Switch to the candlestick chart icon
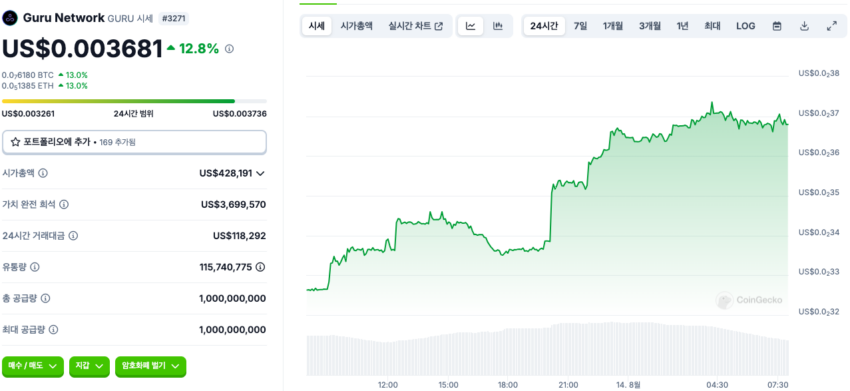 point(498,26)
